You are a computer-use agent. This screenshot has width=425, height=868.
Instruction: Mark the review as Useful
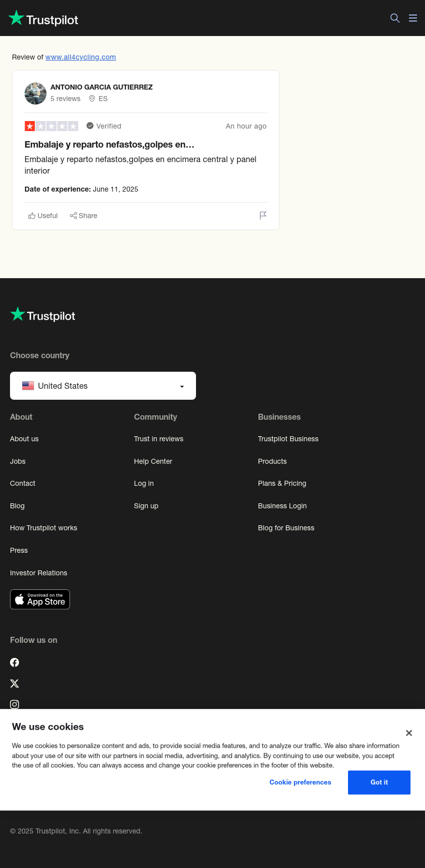click(x=43, y=216)
